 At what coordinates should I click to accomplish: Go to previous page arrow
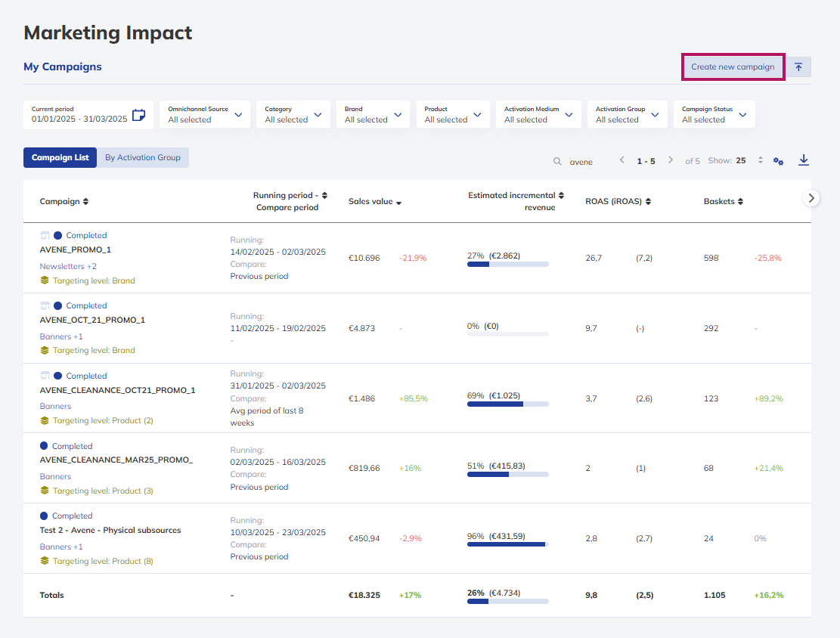click(621, 160)
